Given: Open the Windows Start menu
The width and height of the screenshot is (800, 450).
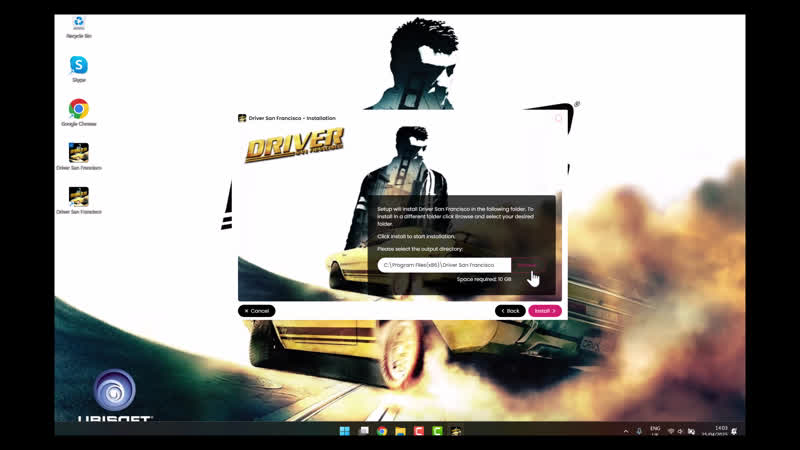Looking at the screenshot, I should tap(345, 431).
